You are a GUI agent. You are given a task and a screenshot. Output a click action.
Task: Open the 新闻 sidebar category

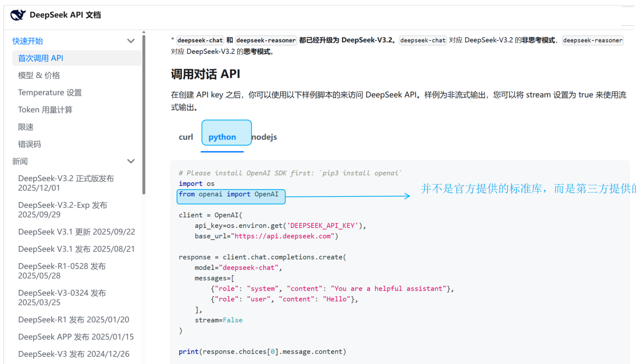tap(20, 161)
